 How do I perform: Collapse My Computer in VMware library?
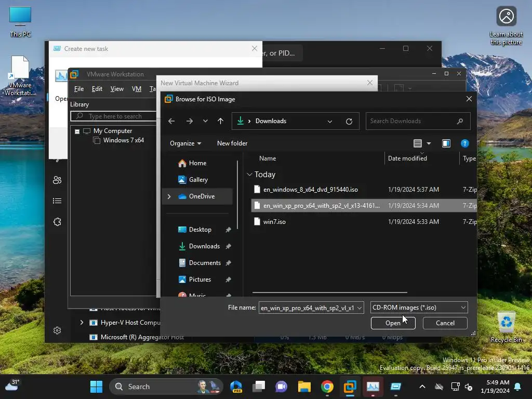point(77,131)
